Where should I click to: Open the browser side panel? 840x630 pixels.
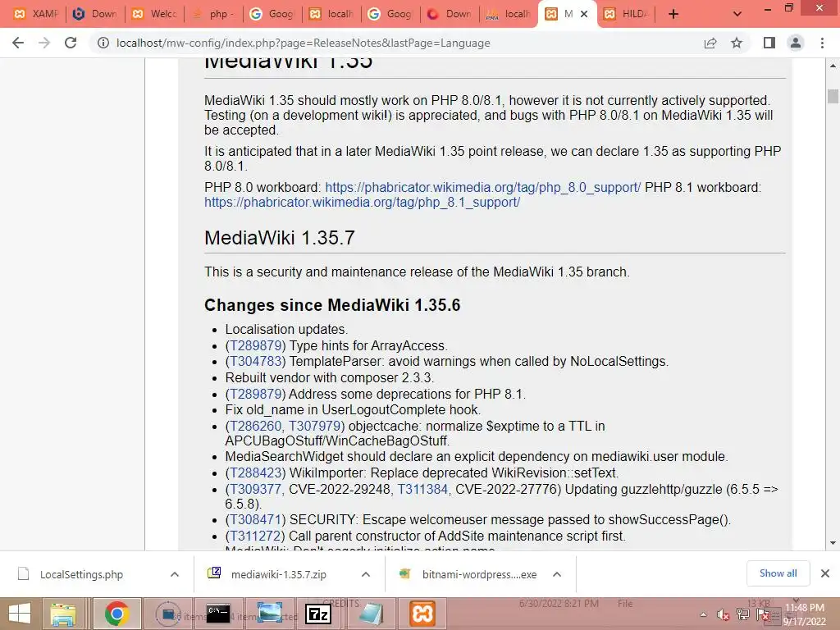(769, 43)
